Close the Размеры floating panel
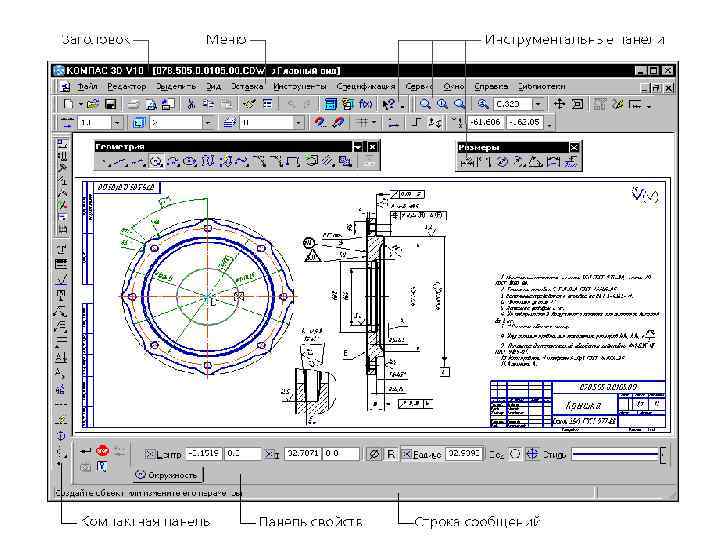The width and height of the screenshot is (720, 540). point(574,147)
